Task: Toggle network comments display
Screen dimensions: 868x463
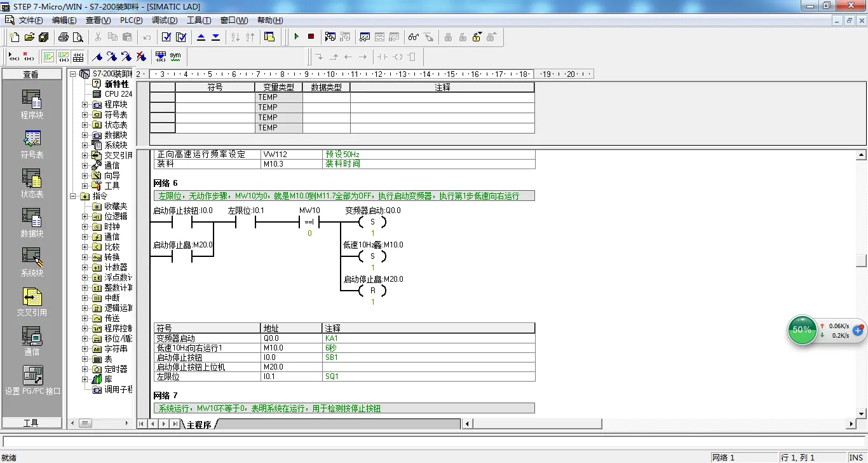Action: click(x=63, y=57)
